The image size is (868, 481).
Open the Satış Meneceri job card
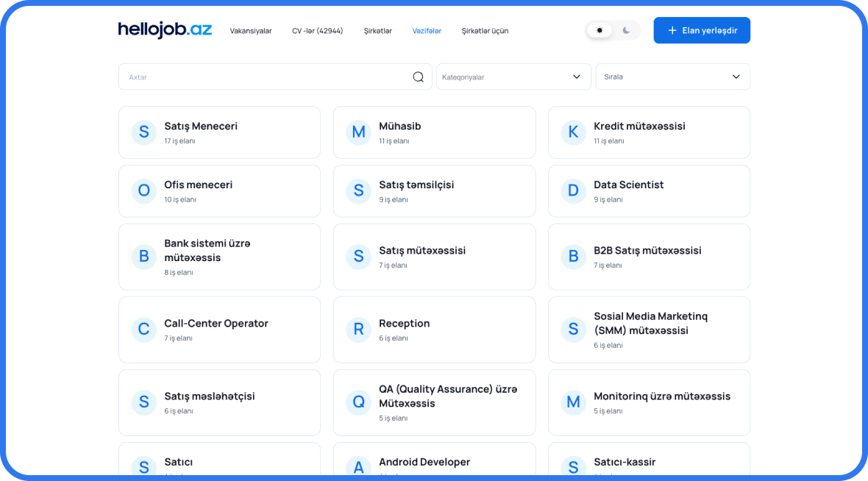coord(219,132)
